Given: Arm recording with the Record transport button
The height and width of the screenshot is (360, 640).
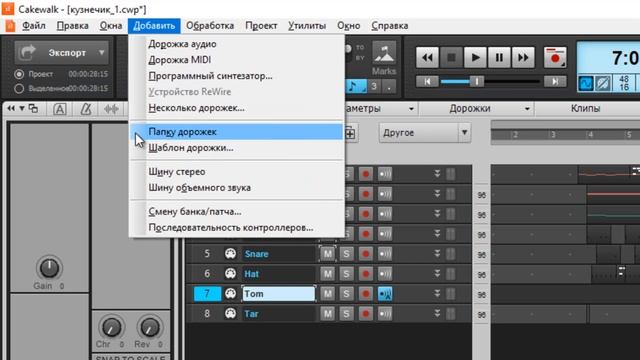Looking at the screenshot, I should pos(555,58).
